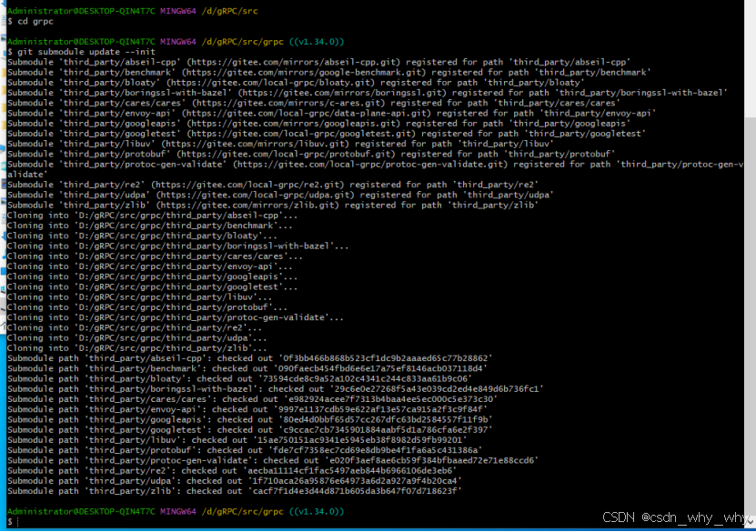756x532 pixels.
Task: Click the abseil-cpp.git gitee mirror URL
Action: pos(294,62)
